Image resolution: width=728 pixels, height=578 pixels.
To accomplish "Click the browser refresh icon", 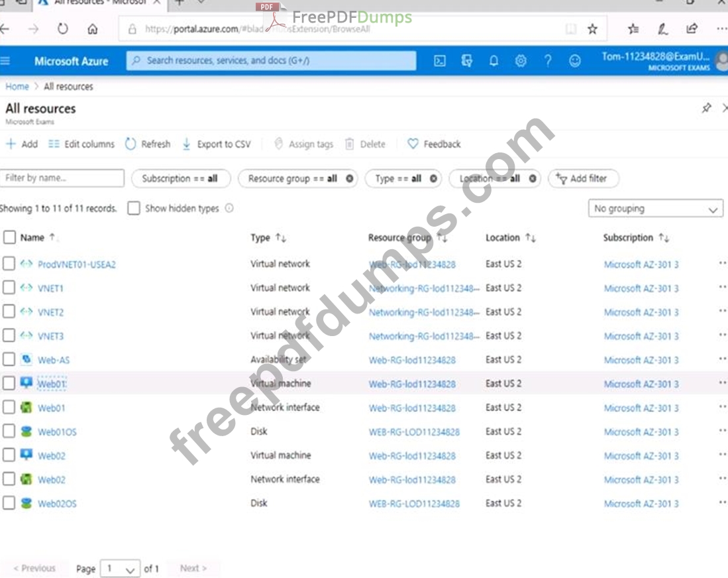I will (x=63, y=29).
